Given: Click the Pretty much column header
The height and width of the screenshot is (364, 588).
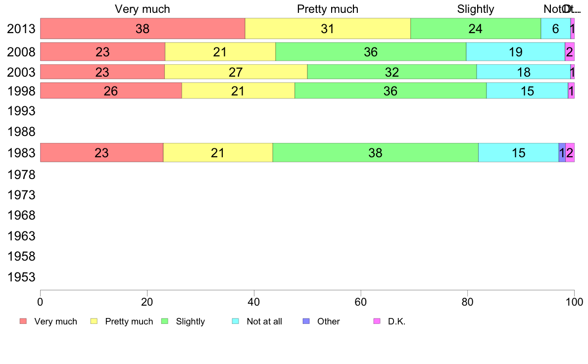Looking at the screenshot, I should click(x=328, y=9).
